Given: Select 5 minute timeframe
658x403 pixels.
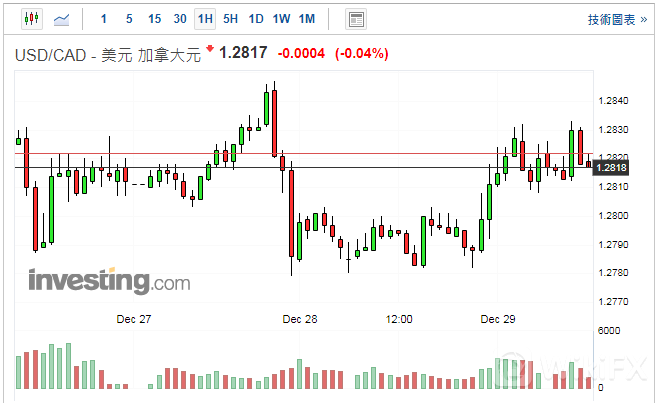Looking at the screenshot, I should coord(129,19).
